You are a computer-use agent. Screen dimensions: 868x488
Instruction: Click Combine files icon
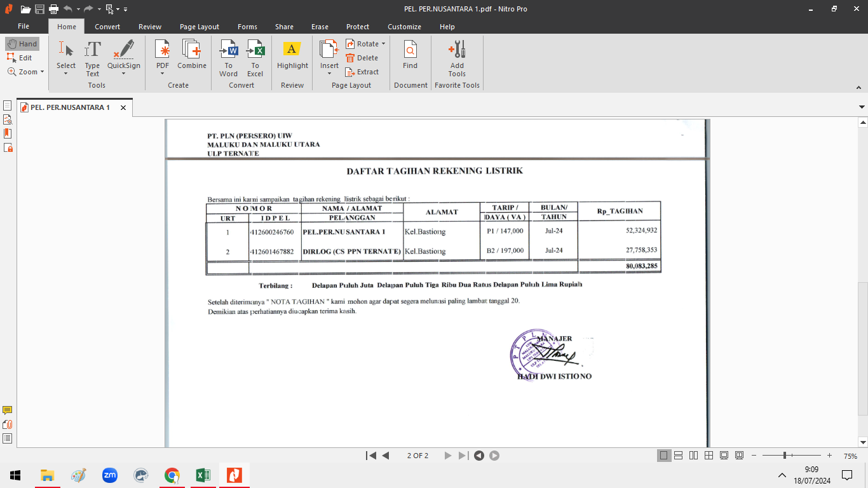point(192,55)
